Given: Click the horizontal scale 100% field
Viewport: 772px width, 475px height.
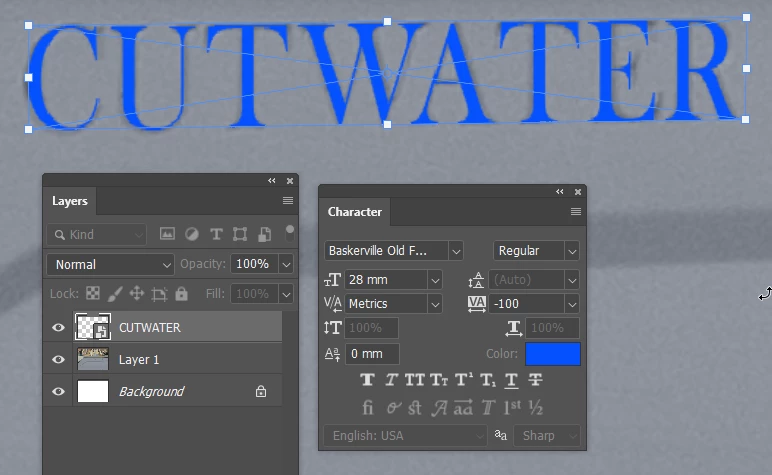Looking at the screenshot, I should (552, 328).
